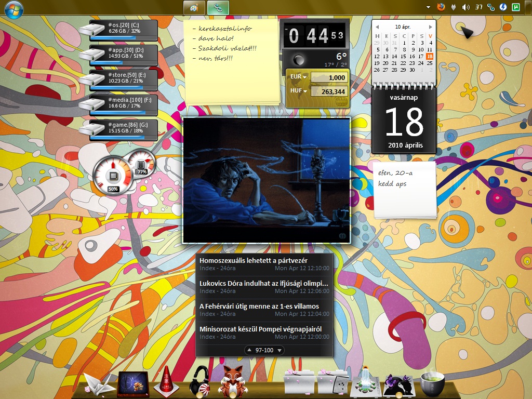
Task: Click the yellow sticky note with kerekasztal.info
Action: coord(232,62)
